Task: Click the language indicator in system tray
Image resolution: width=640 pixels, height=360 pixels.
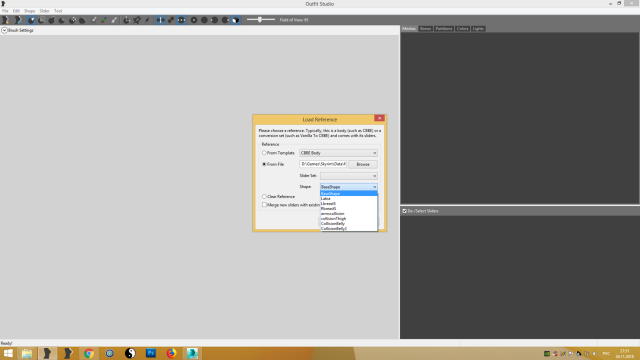Action: [x=606, y=353]
